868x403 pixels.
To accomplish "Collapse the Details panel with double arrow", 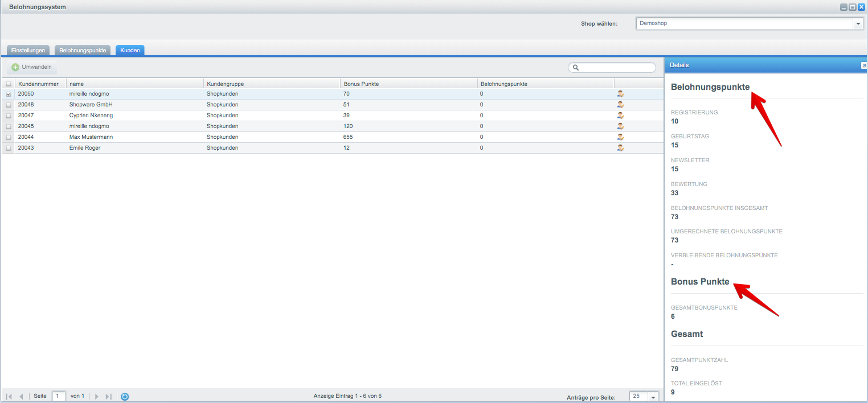I will tap(864, 65).
